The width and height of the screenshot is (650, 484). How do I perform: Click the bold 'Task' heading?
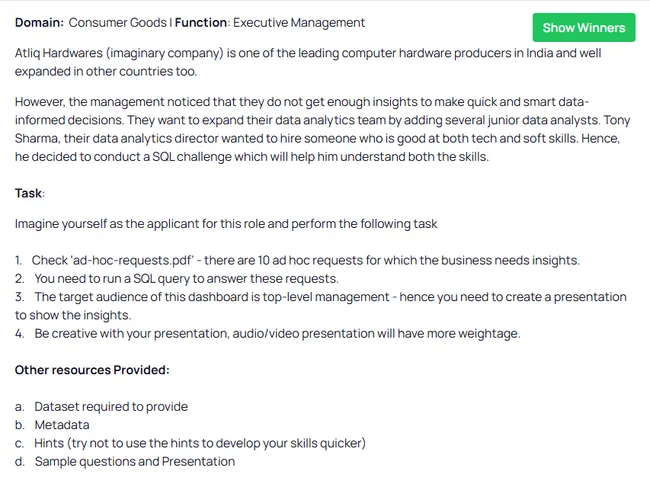pos(29,193)
